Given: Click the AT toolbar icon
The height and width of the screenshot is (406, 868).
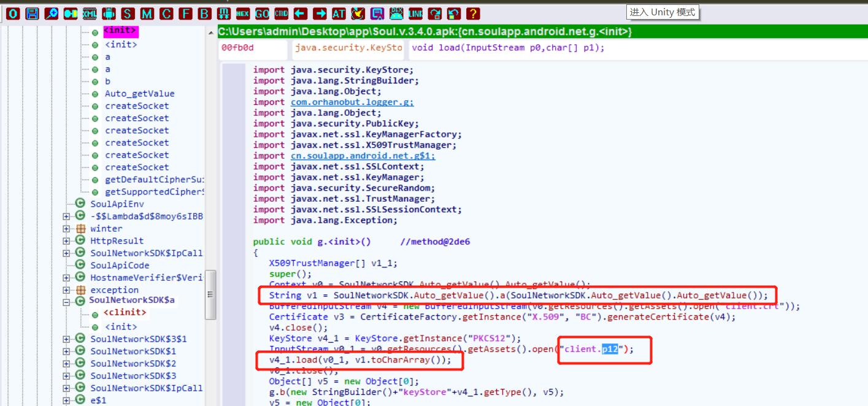Looking at the screenshot, I should pos(339,13).
